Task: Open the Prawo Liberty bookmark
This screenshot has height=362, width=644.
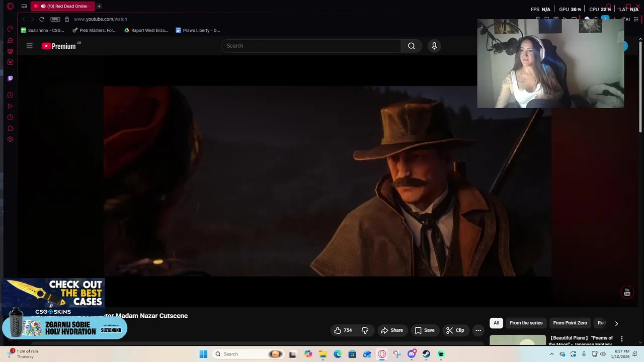Action: (198, 30)
